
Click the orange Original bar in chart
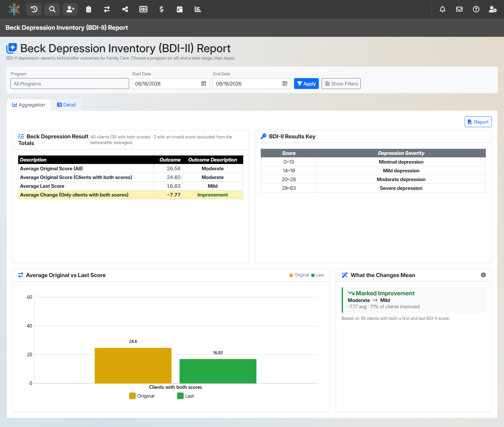133,366
